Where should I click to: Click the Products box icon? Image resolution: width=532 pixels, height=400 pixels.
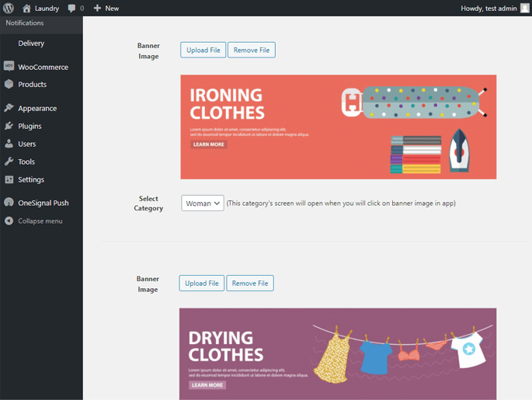[9, 84]
